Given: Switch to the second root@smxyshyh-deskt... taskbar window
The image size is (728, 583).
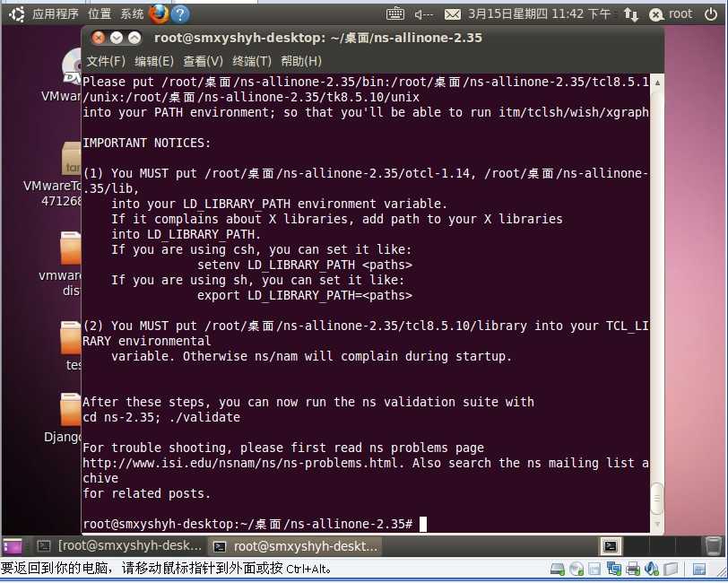Looking at the screenshot, I should (x=296, y=546).
